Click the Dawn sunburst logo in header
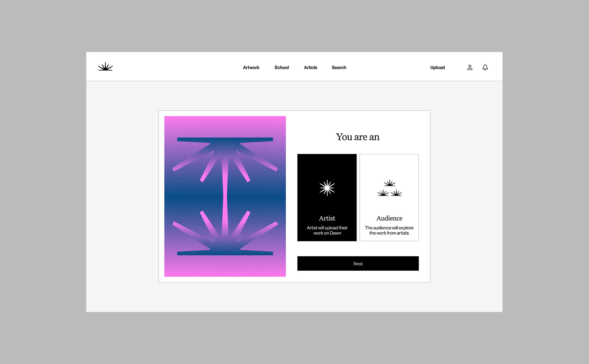The width and height of the screenshot is (589, 364). click(x=105, y=67)
